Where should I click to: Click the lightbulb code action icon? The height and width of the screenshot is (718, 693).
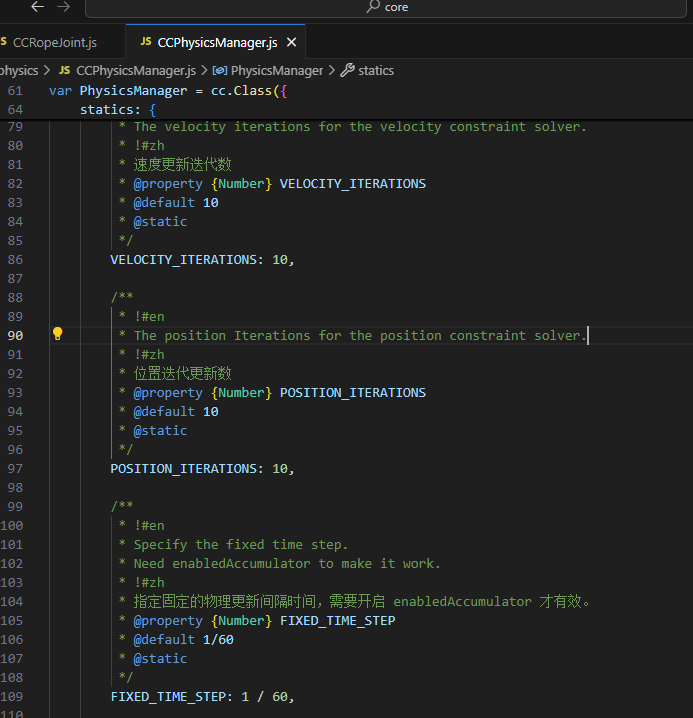(x=58, y=334)
